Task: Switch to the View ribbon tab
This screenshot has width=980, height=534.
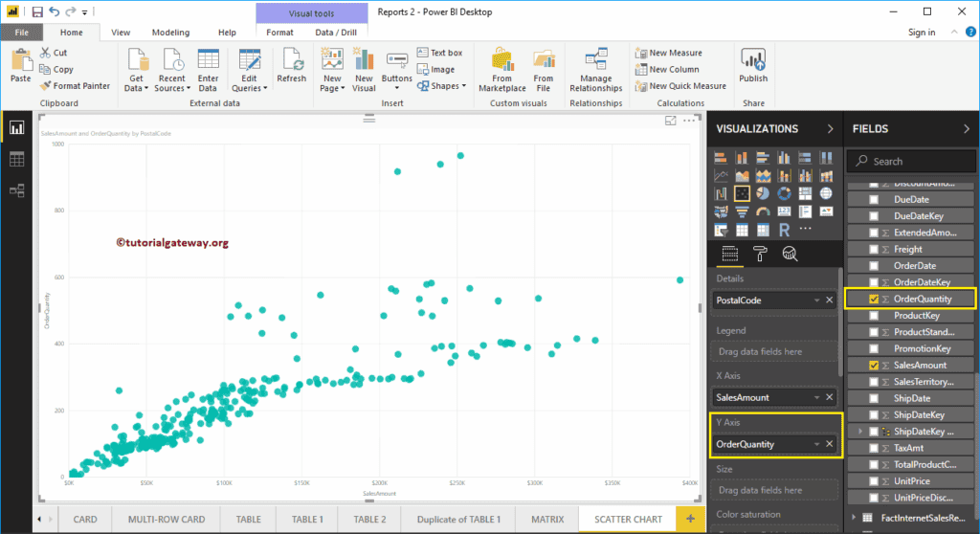Action: pyautogui.click(x=121, y=32)
